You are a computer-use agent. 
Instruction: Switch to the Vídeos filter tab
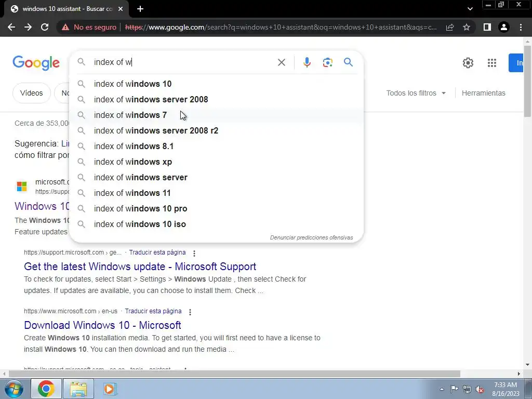coord(32,93)
